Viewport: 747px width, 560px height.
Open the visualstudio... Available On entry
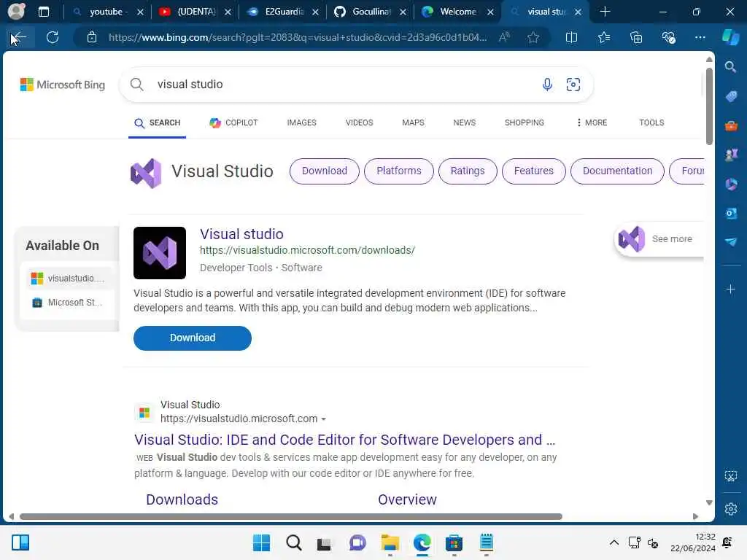68,278
